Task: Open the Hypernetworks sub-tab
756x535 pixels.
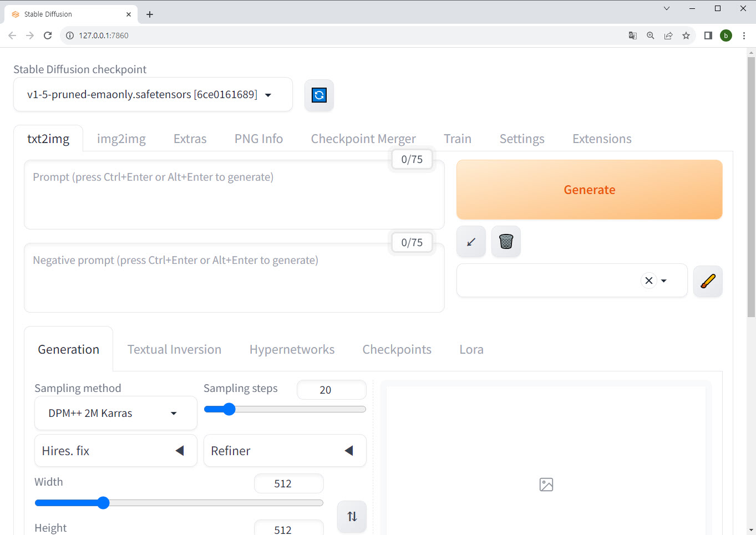Action: pyautogui.click(x=292, y=349)
